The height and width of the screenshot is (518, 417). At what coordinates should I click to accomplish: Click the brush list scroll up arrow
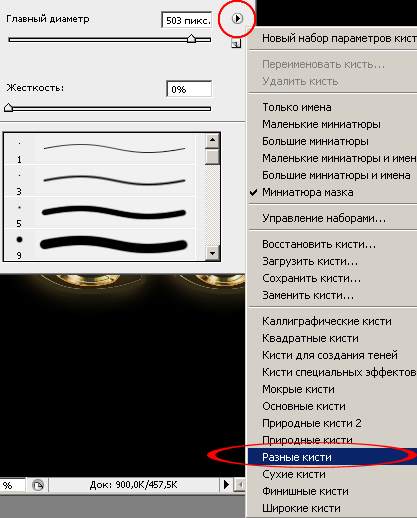(x=212, y=140)
